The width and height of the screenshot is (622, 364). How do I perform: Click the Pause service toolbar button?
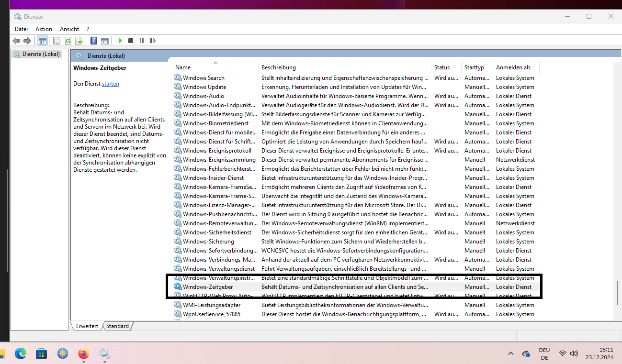click(x=142, y=41)
